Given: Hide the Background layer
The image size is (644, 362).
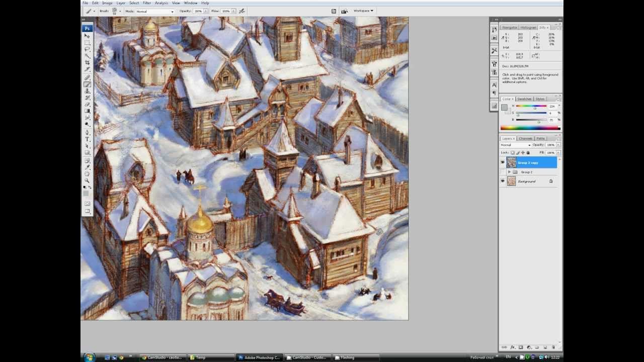Looking at the screenshot, I should click(x=503, y=181).
